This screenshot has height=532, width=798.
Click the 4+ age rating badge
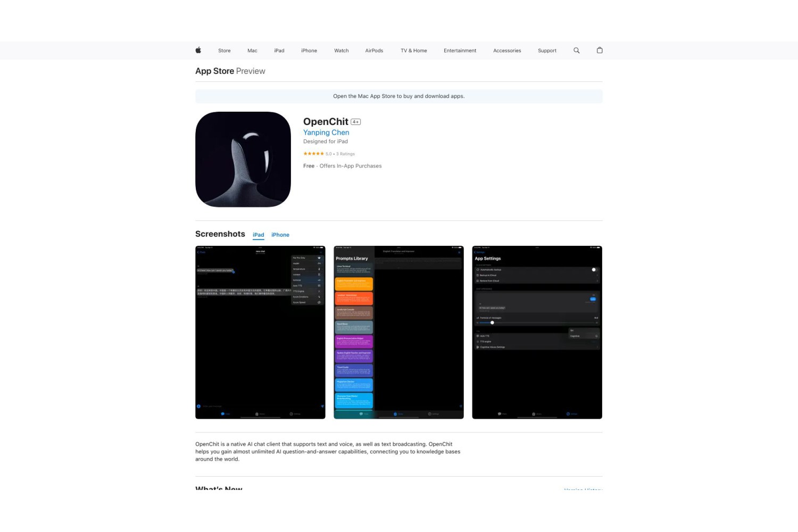tap(355, 122)
